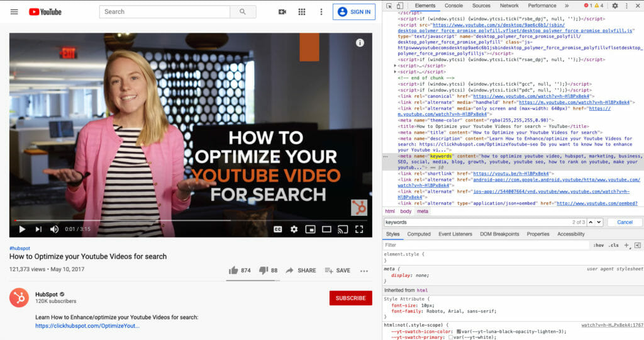Open the Event Listeners tab
The height and width of the screenshot is (340, 644).
point(455,234)
